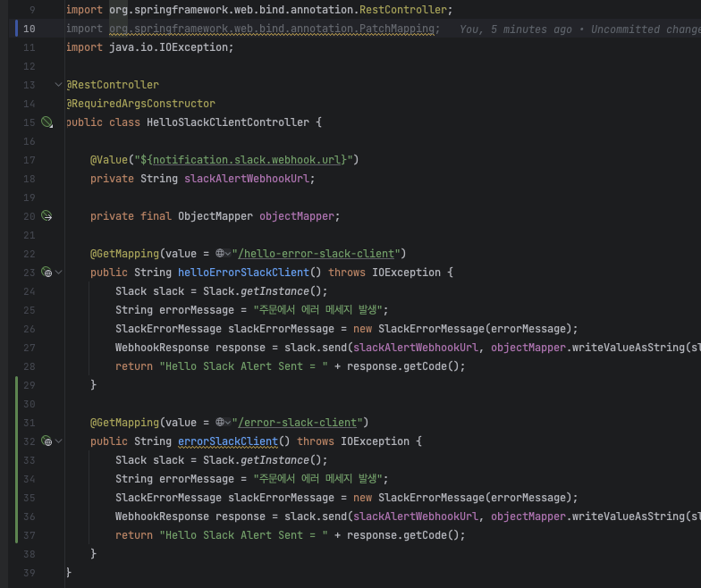Open the /hello-error-slack-client URL link

pyautogui.click(x=317, y=254)
